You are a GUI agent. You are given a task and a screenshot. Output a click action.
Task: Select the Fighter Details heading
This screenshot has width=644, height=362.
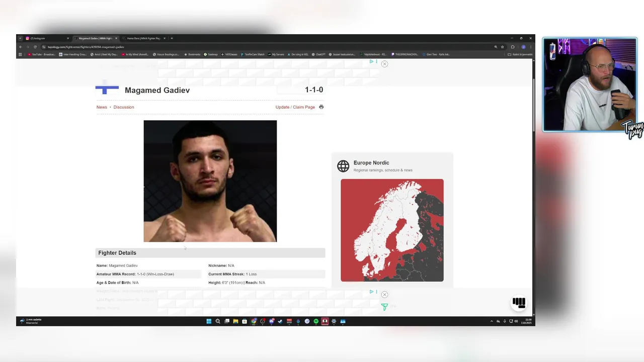pos(117,253)
